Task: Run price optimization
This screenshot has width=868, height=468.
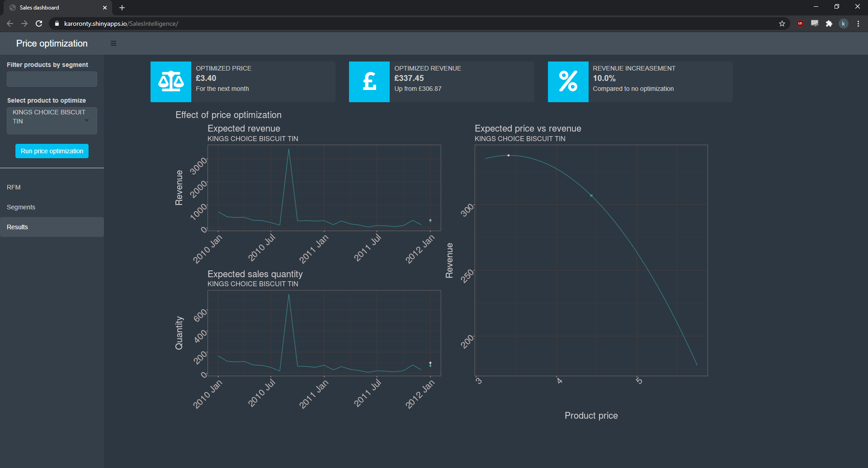Action: tap(52, 151)
